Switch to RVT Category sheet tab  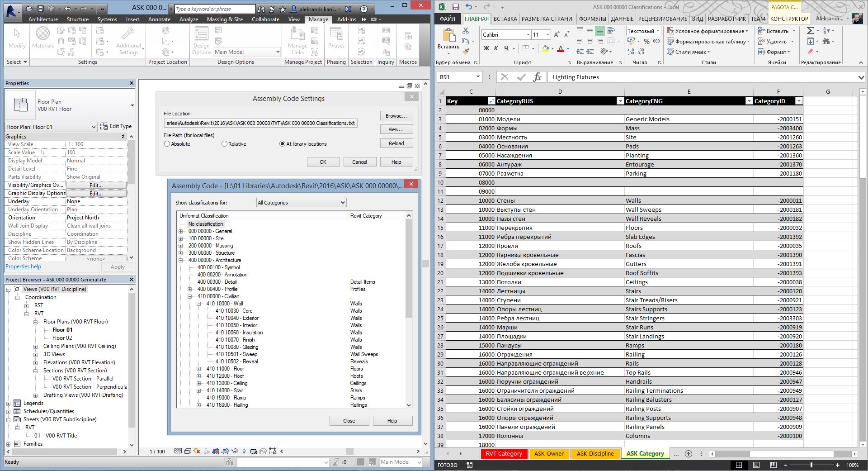click(504, 453)
